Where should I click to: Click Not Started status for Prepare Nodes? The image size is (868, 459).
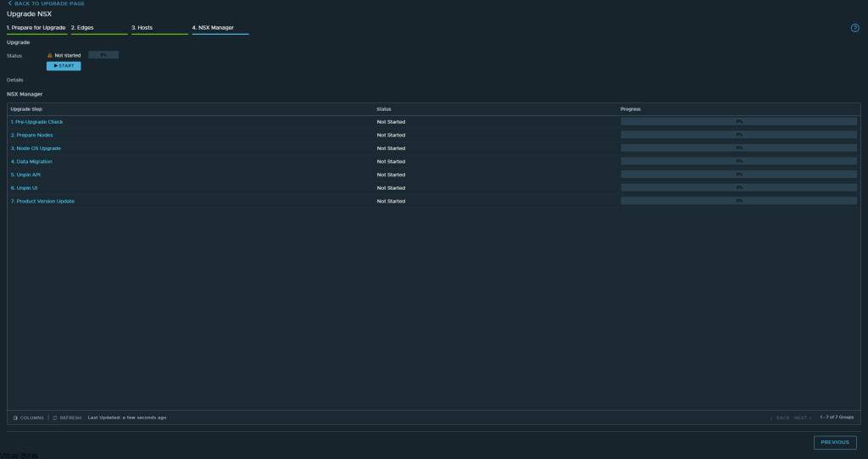point(391,135)
